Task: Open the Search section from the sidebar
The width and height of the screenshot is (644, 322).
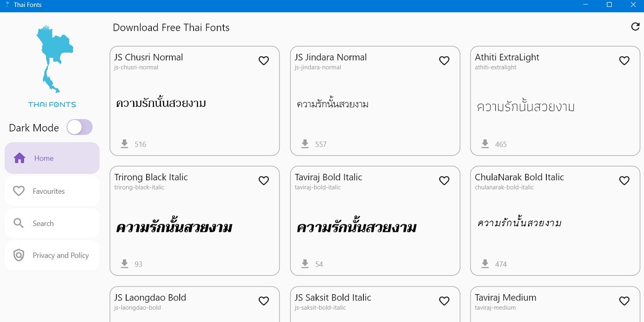Action: (52, 223)
